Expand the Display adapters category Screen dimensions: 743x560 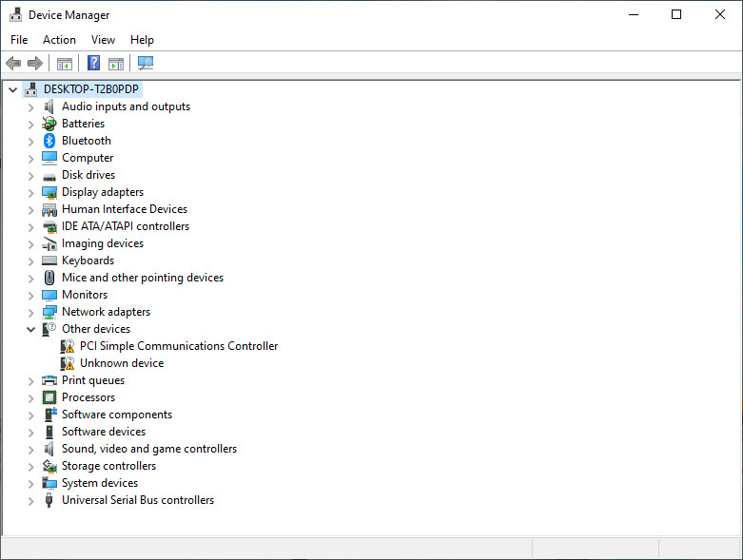point(30,192)
